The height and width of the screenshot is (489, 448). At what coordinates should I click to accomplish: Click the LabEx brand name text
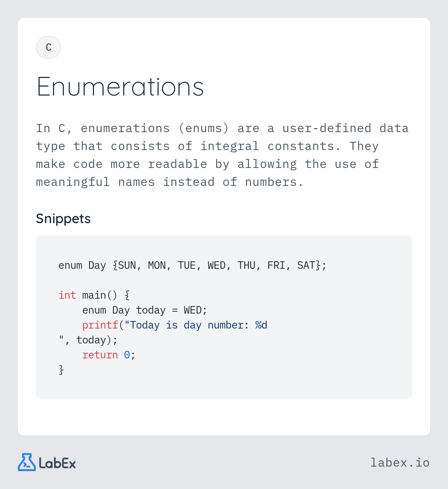[57, 463]
